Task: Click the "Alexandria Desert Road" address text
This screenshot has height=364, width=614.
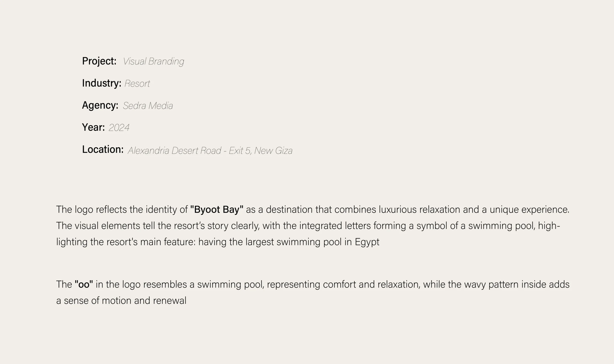Action: [174, 150]
